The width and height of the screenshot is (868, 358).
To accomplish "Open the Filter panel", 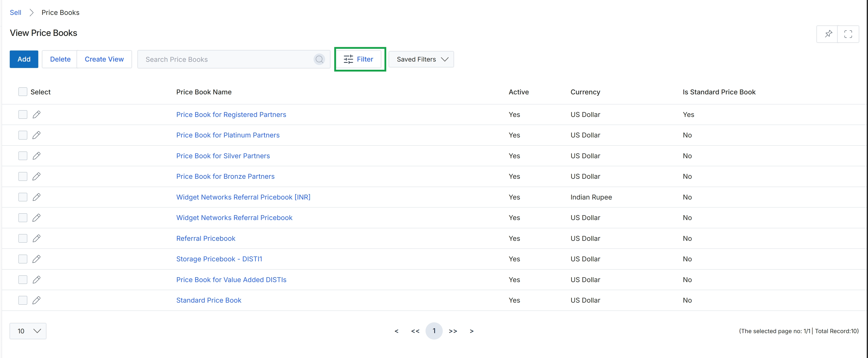I will tap(358, 59).
